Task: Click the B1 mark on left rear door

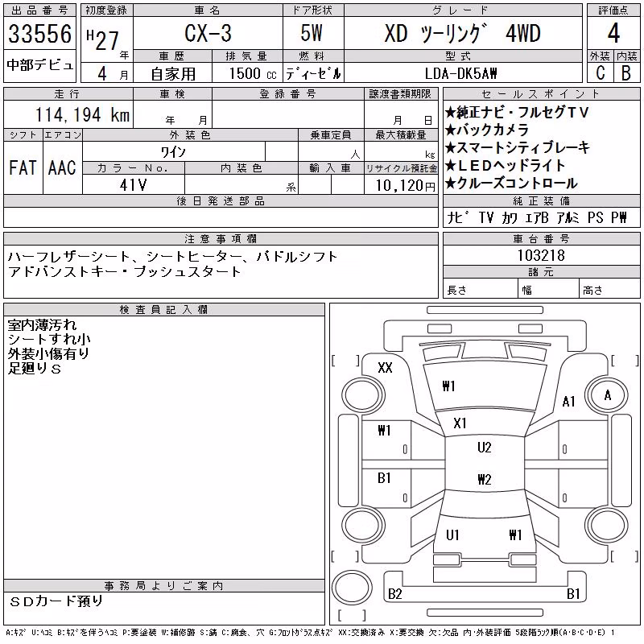Action: pos(384,477)
